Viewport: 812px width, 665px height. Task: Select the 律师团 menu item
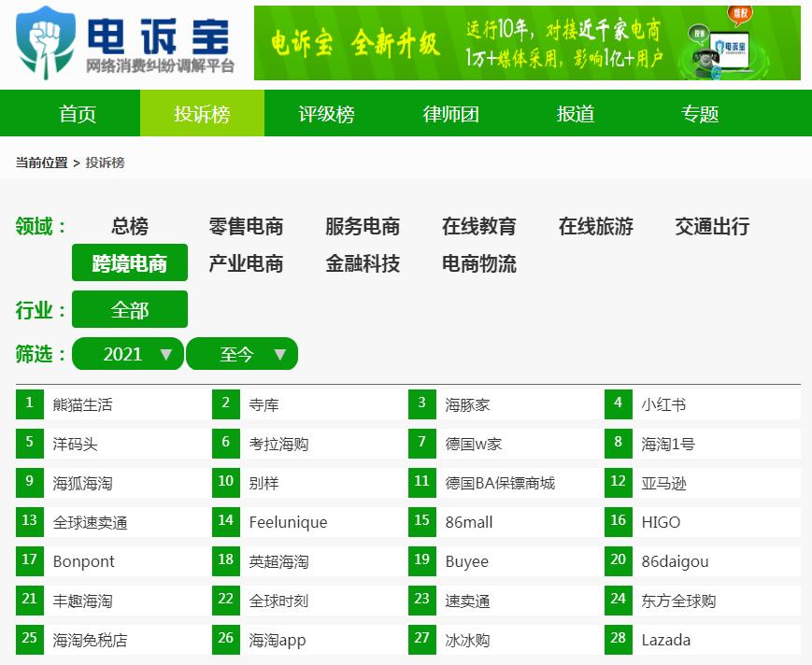(x=449, y=114)
